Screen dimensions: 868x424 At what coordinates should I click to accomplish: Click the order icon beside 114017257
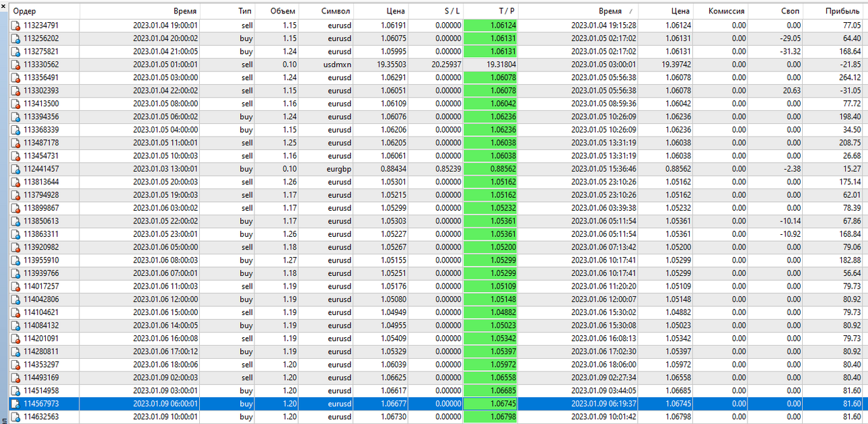15,286
